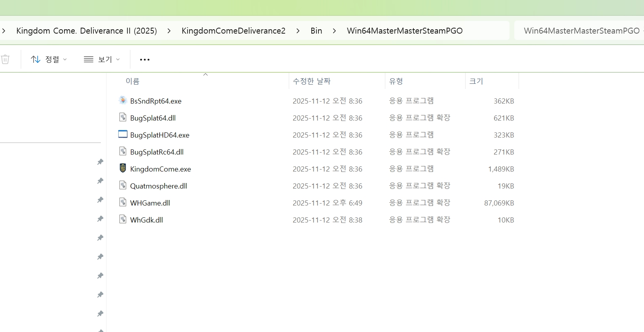
Task: Click the 362KB size value
Action: coord(504,101)
